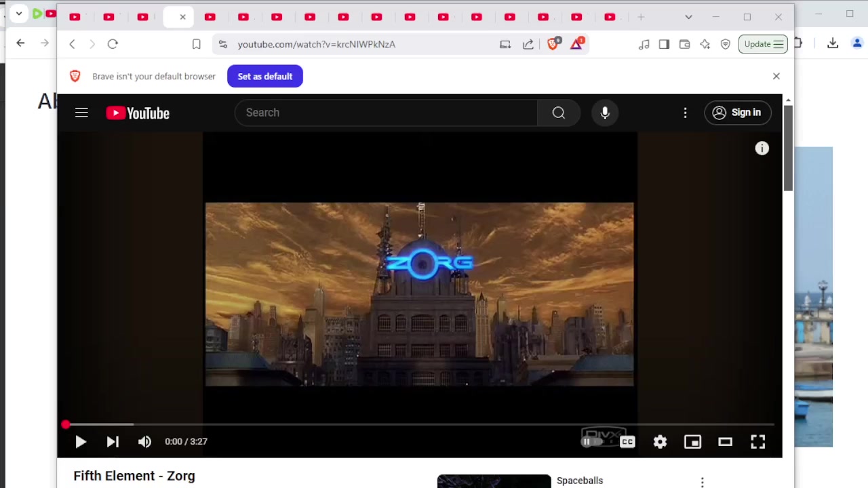
Task: Focus the YouTube Search field
Action: (386, 113)
